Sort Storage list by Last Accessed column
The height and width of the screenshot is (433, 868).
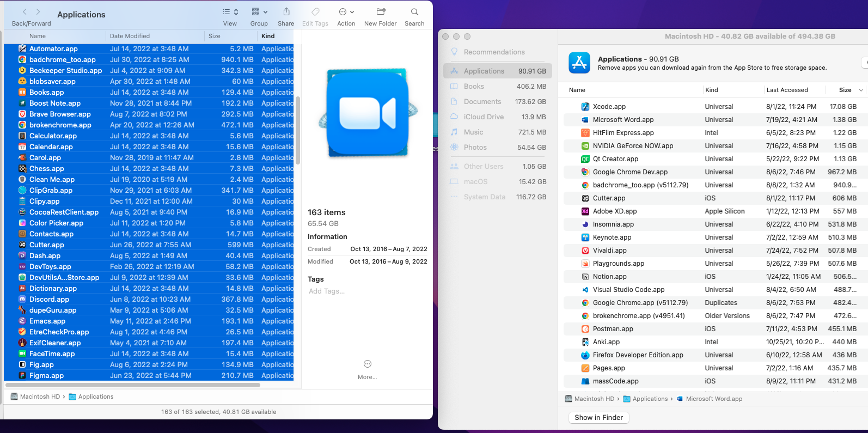tap(787, 90)
